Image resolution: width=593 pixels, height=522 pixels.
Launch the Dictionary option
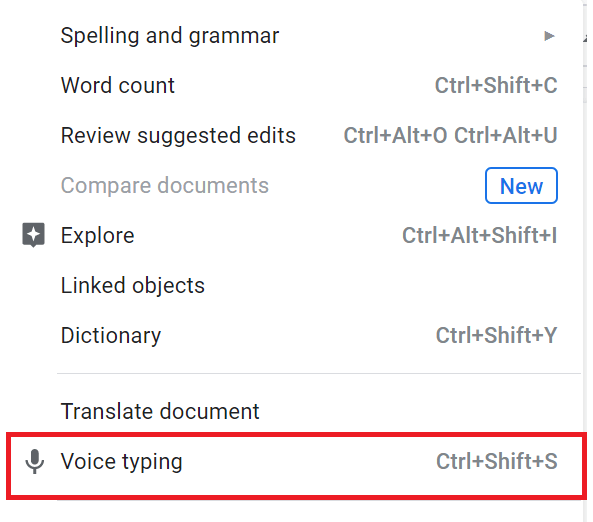point(111,336)
